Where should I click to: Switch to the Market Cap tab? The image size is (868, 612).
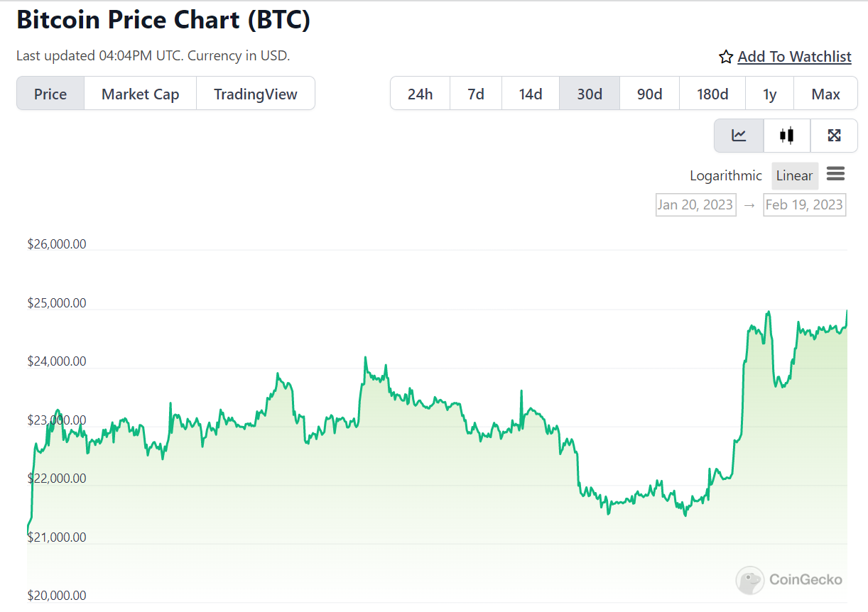(x=140, y=93)
